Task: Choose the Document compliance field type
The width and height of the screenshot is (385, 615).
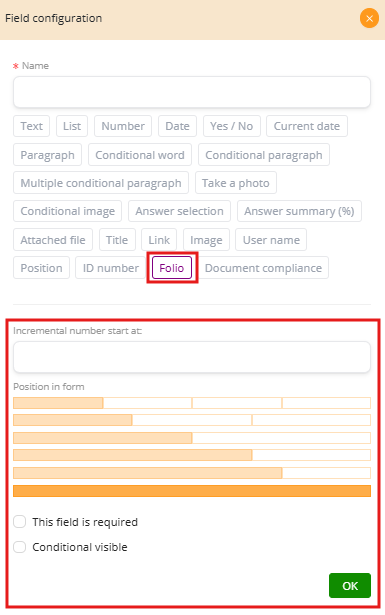Action: (263, 268)
